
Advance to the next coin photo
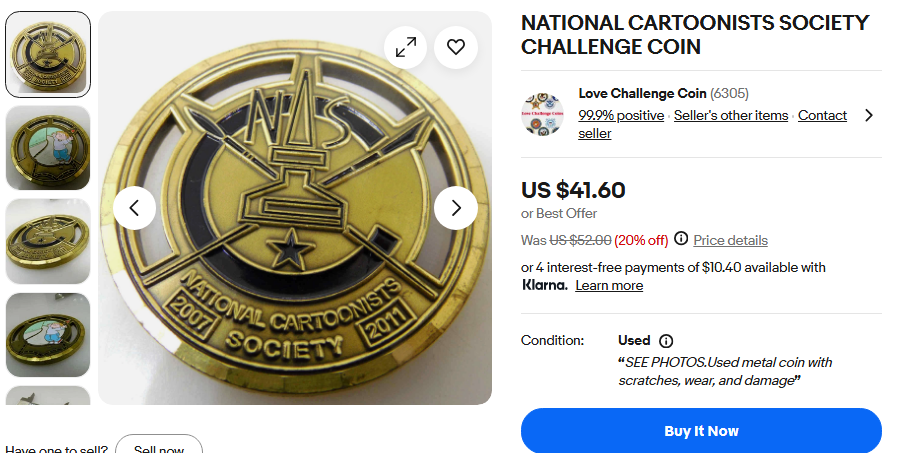coord(456,208)
